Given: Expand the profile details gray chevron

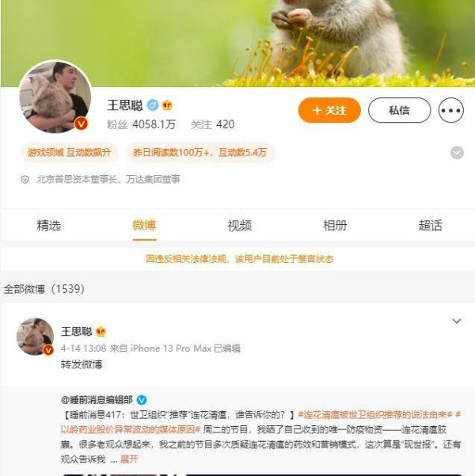Looking at the screenshot, I should point(457,152).
